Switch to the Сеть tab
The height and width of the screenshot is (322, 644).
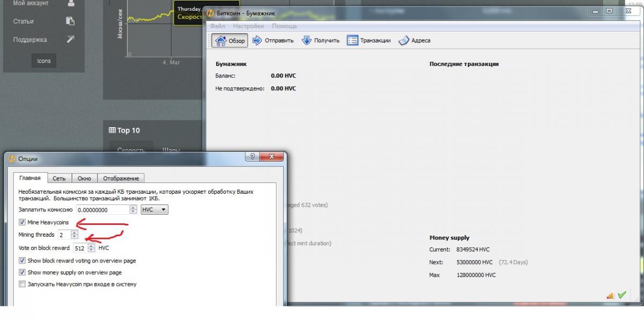59,178
